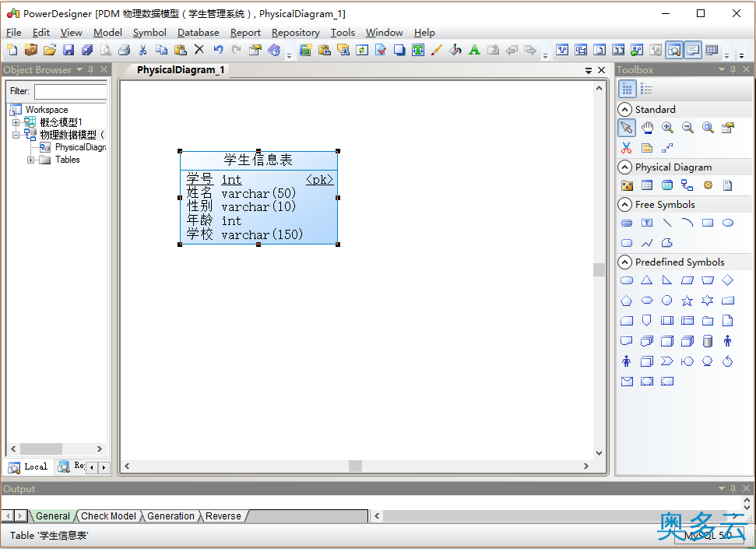This screenshot has width=756, height=549.
Task: Click the Cut scissors icon in the main toolbar
Action: click(x=142, y=50)
